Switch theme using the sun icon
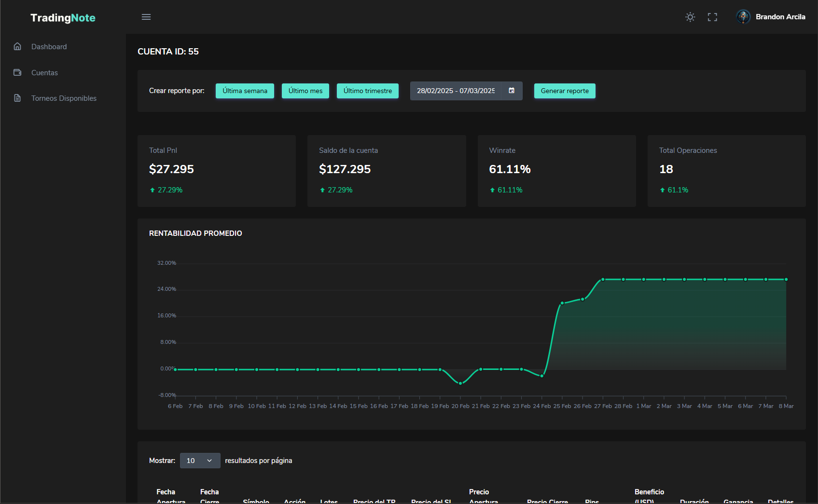This screenshot has height=504, width=818. pos(690,17)
